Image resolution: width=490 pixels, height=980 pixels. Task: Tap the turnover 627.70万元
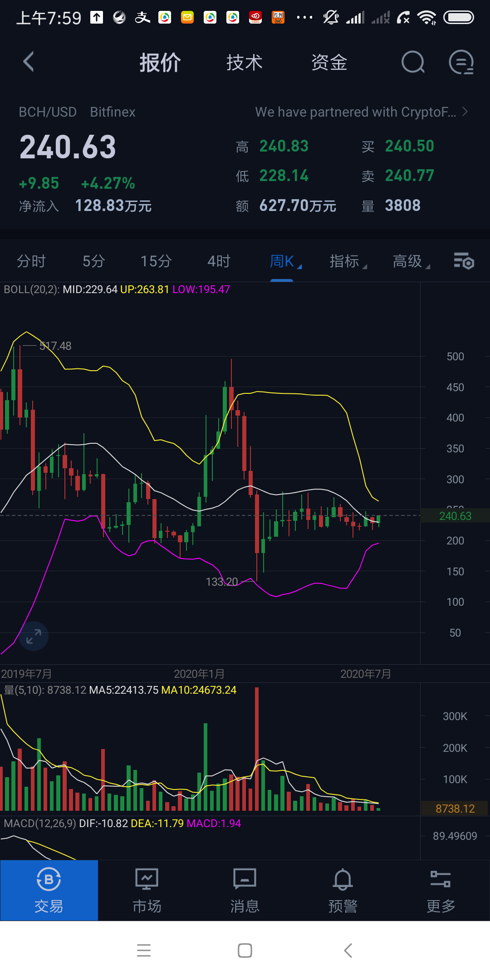(x=298, y=206)
